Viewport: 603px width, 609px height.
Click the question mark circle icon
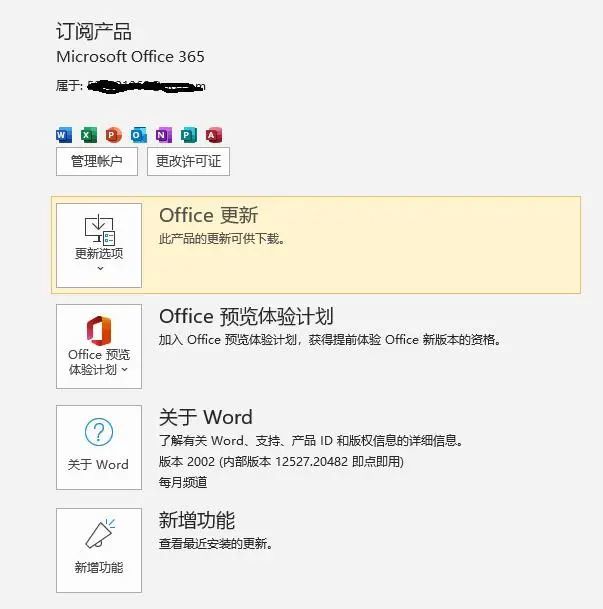pos(99,432)
